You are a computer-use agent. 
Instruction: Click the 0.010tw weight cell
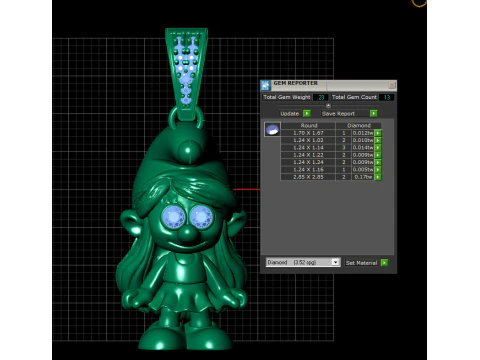point(363,140)
